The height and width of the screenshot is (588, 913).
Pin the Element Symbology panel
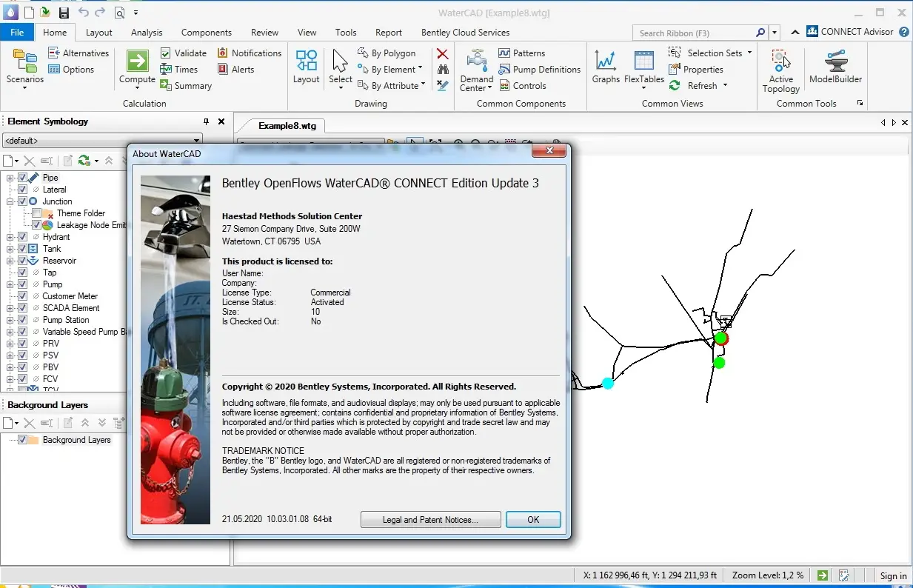pyautogui.click(x=206, y=121)
